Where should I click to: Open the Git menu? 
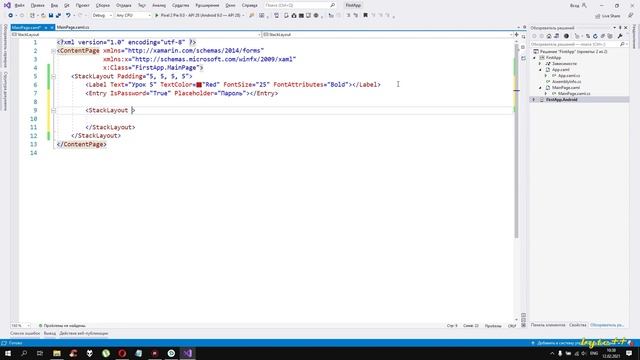(x=67, y=5)
